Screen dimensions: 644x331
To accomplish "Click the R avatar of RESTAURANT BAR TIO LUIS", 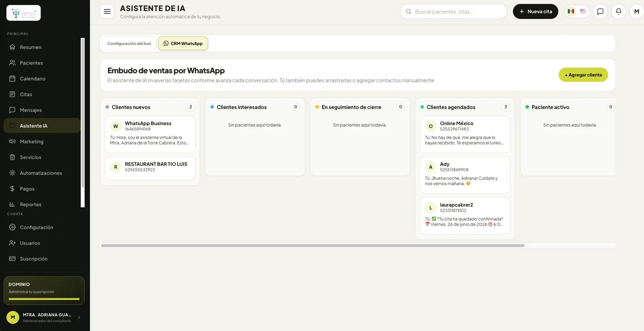I will click(115, 167).
